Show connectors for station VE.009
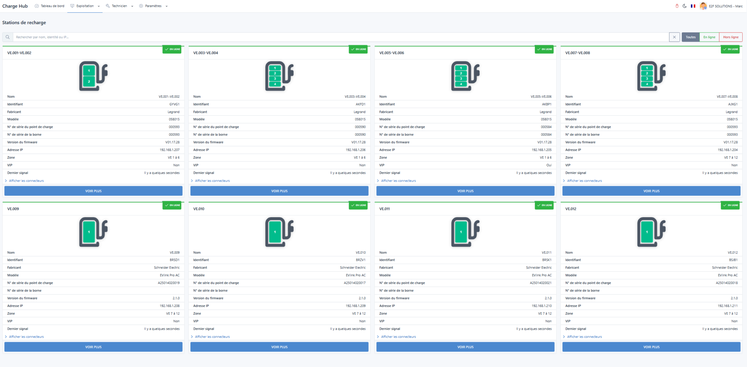Image resolution: width=747 pixels, height=367 pixels. (x=24, y=336)
